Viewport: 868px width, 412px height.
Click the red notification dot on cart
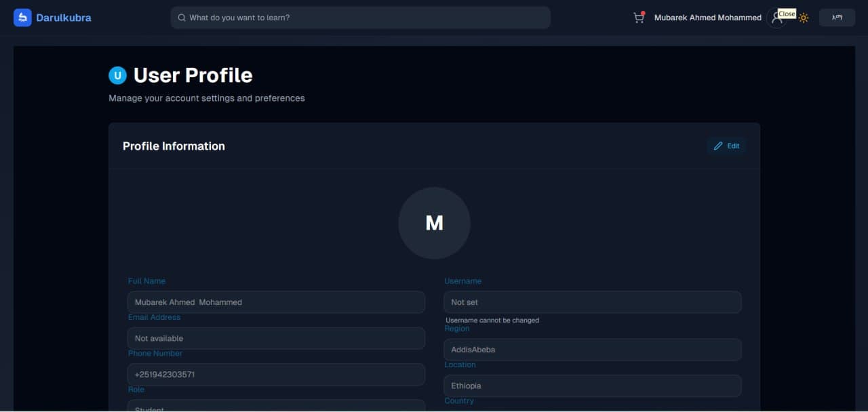point(643,13)
